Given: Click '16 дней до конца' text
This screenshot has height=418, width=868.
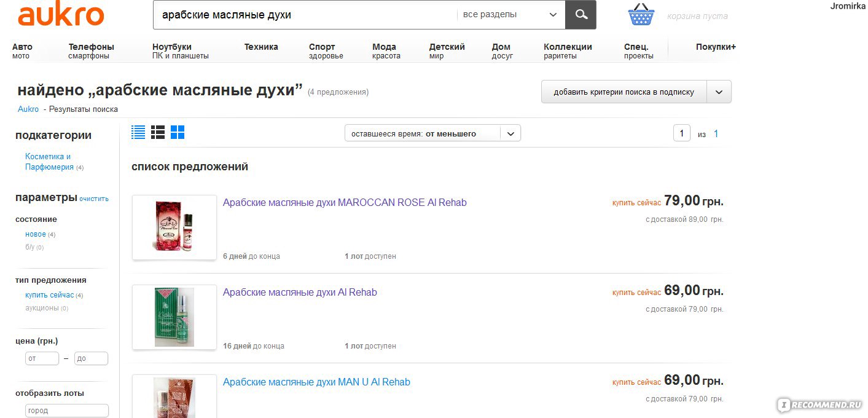Looking at the screenshot, I should click(x=254, y=346).
